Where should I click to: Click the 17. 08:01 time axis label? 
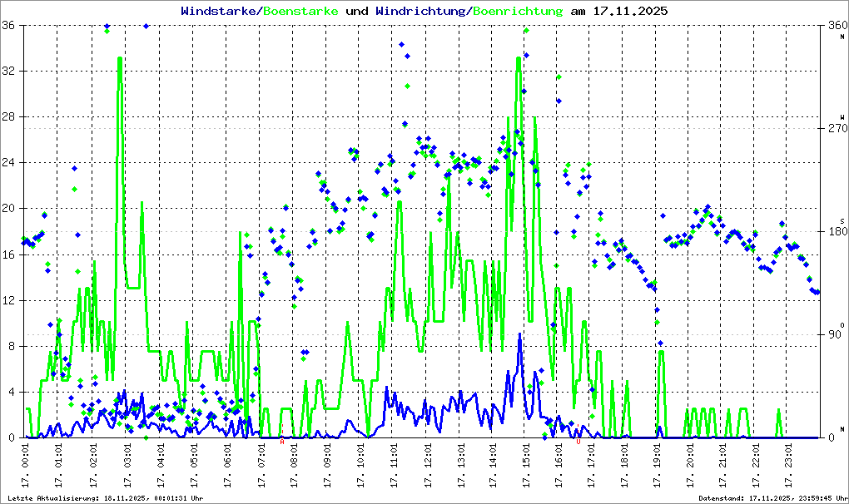coord(294,466)
